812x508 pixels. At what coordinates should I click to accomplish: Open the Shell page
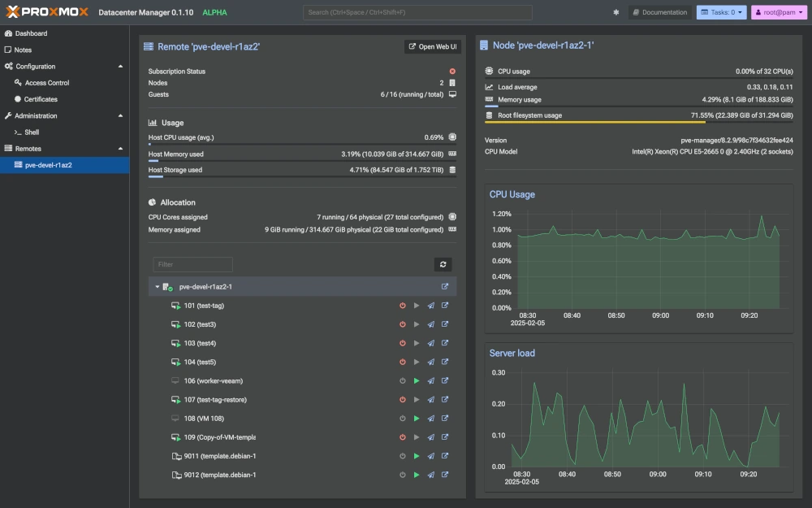coord(64,132)
